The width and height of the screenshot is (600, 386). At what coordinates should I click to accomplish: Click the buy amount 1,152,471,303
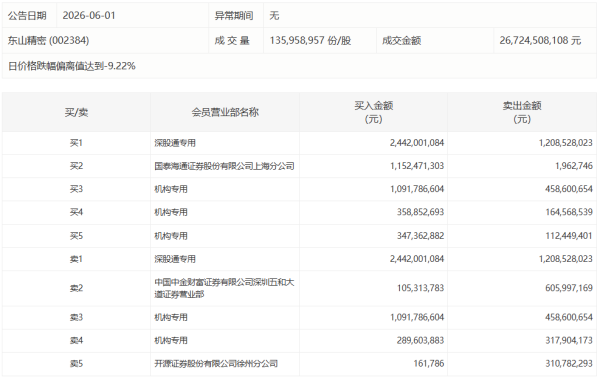click(x=417, y=166)
